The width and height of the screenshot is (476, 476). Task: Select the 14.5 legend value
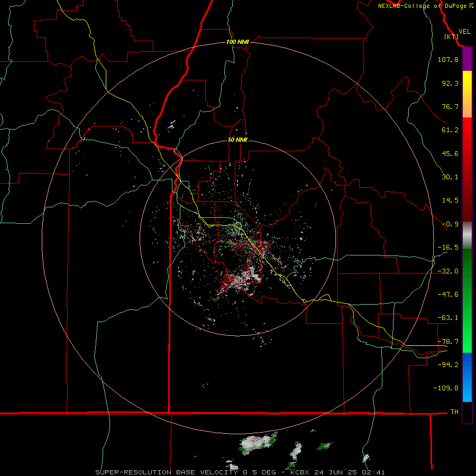point(450,200)
